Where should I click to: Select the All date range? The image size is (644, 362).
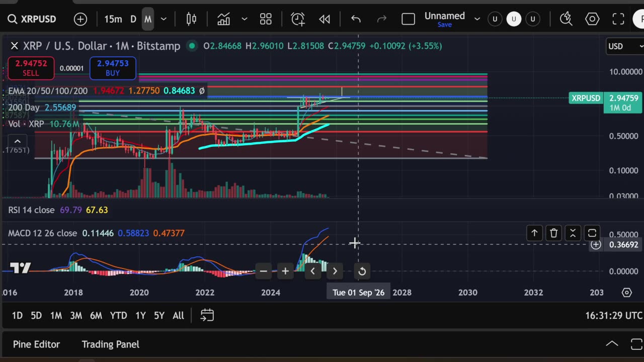[178, 315]
